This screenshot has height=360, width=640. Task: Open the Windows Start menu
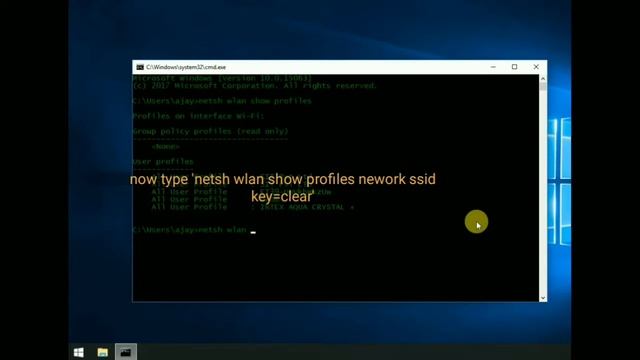click(79, 352)
